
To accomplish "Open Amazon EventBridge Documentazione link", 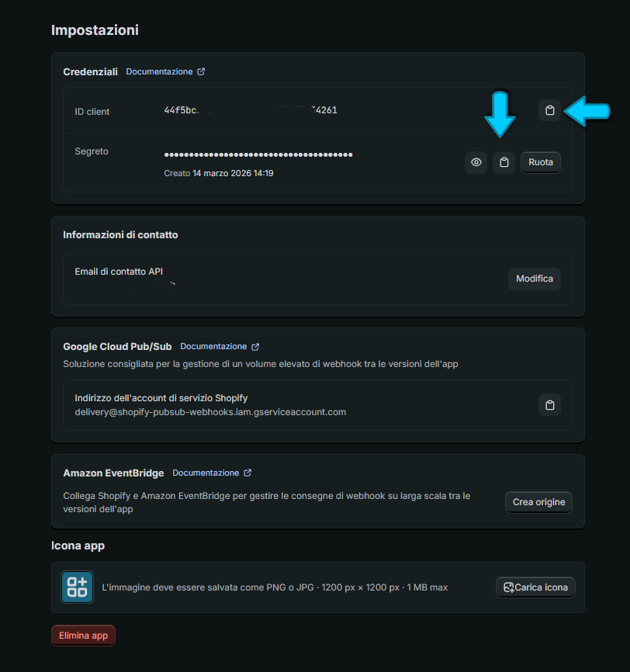I will click(x=206, y=473).
